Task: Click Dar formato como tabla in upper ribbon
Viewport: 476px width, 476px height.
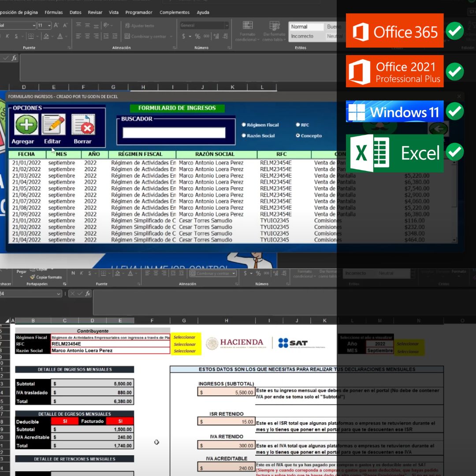Action: pos(274,31)
